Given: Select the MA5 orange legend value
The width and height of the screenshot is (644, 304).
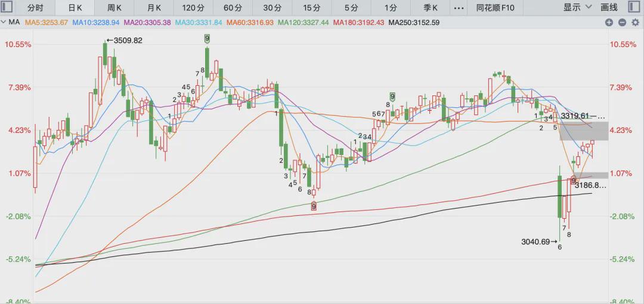Looking at the screenshot, I should 47,23.
